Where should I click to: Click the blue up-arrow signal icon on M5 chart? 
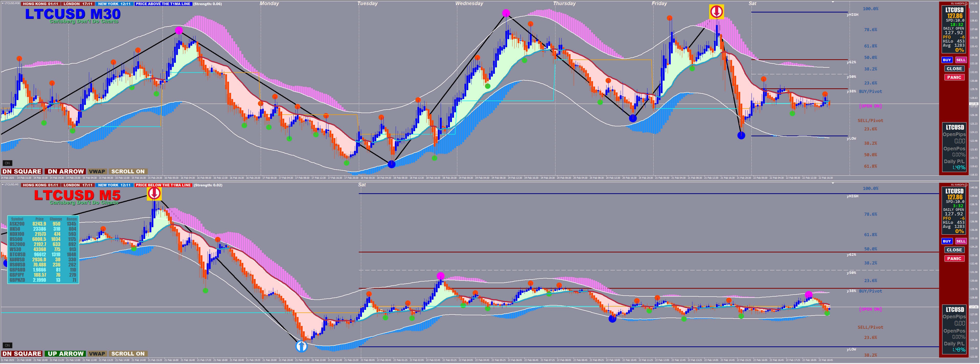pyautogui.click(x=301, y=346)
